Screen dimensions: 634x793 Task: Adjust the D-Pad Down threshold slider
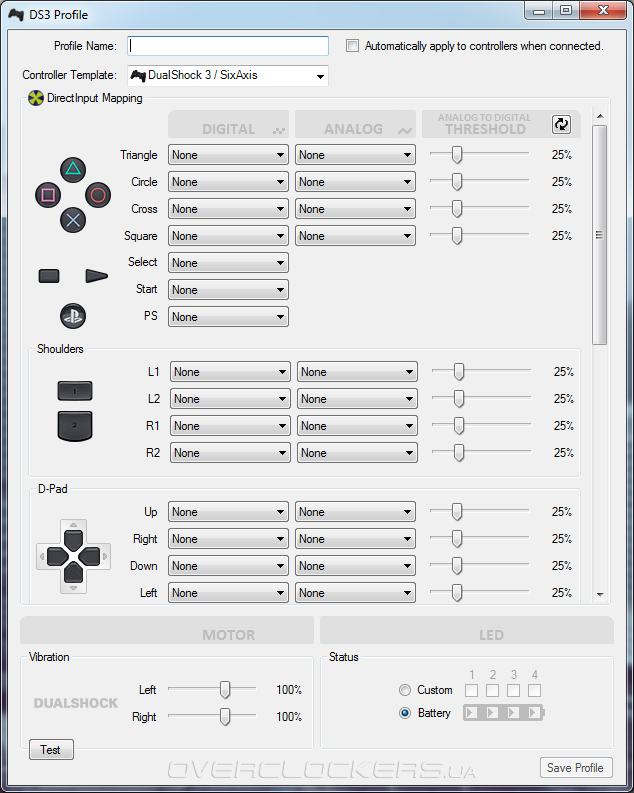(457, 566)
